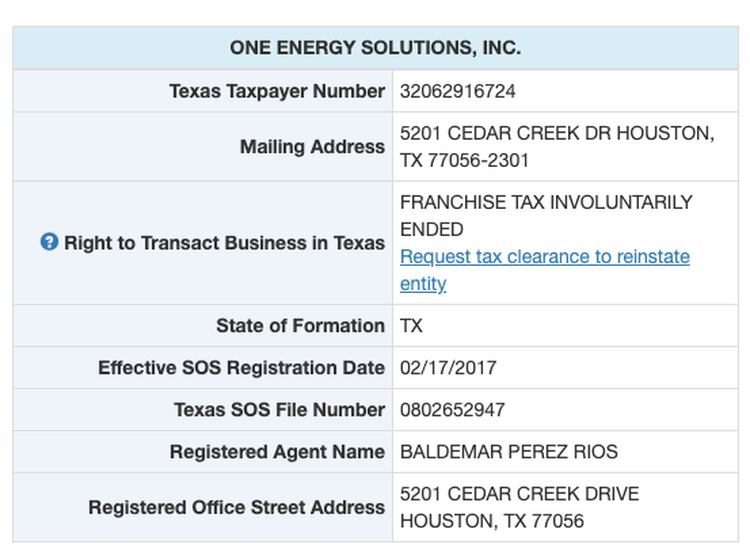Select the 5201 Cedar Creek Dr mailing address
This screenshot has height=556, width=750.
coord(556,146)
